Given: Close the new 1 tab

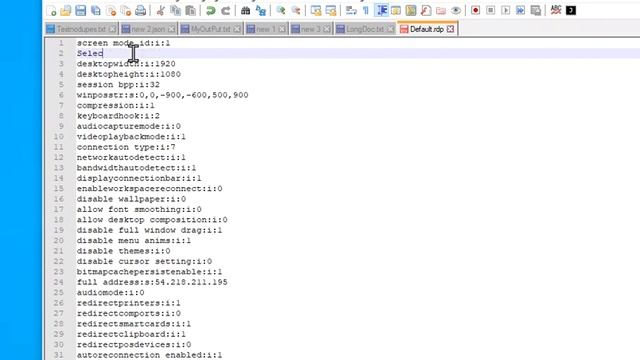Looking at the screenshot, I should pyautogui.click(x=282, y=29).
